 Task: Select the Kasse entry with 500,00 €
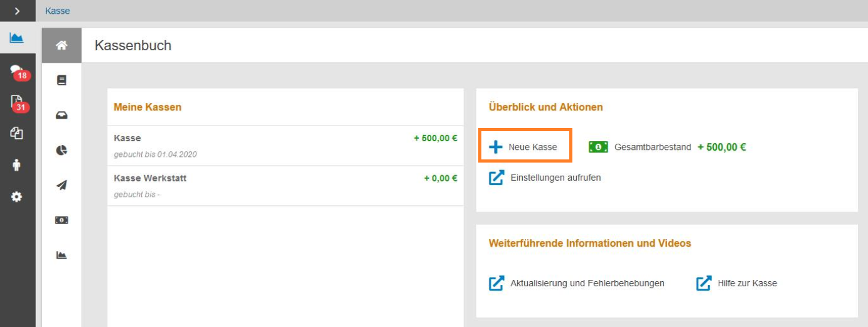(286, 146)
